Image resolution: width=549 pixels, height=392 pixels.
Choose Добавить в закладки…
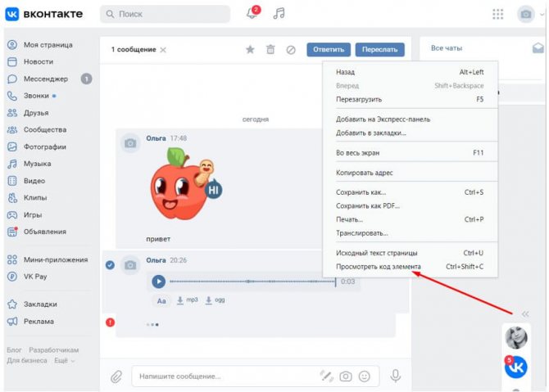click(x=410, y=133)
